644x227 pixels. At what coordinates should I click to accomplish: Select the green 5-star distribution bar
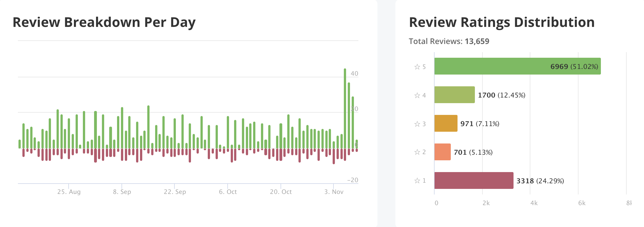click(517, 66)
